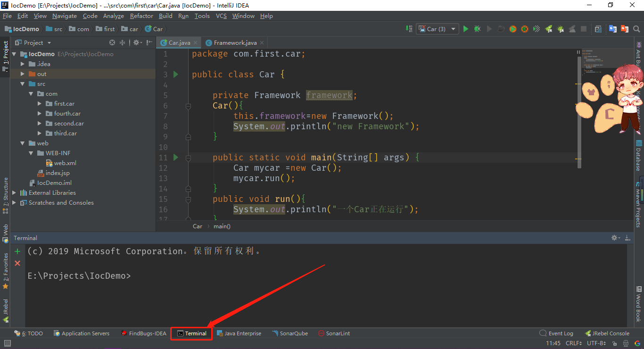This screenshot has width=644, height=349.
Task: Switch to Framework.java editor tab
Action: pos(234,42)
